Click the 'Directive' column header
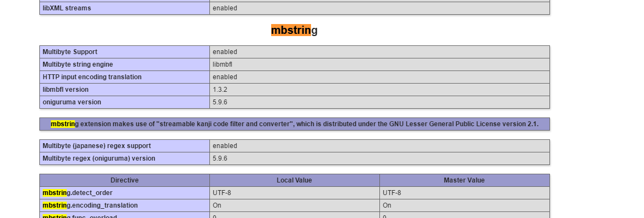 pos(125,181)
